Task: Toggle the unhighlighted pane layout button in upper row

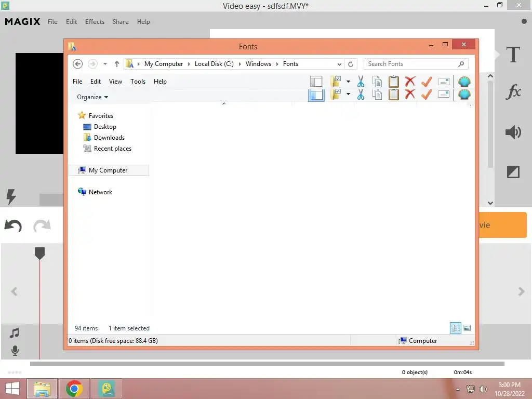Action: pyautogui.click(x=316, y=82)
